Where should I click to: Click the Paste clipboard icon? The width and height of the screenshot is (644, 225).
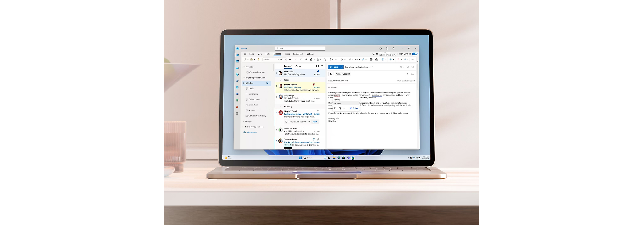pyautogui.click(x=251, y=59)
